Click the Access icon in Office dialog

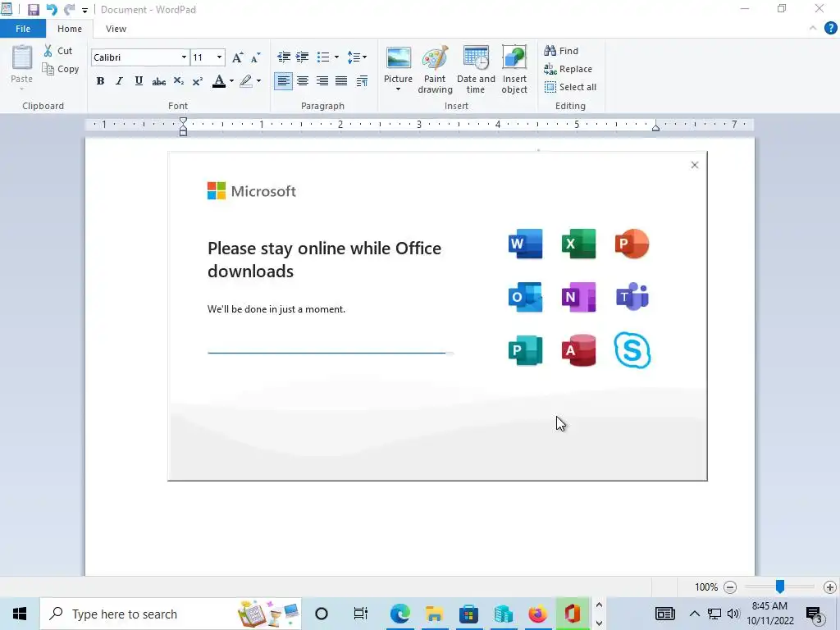coord(578,351)
